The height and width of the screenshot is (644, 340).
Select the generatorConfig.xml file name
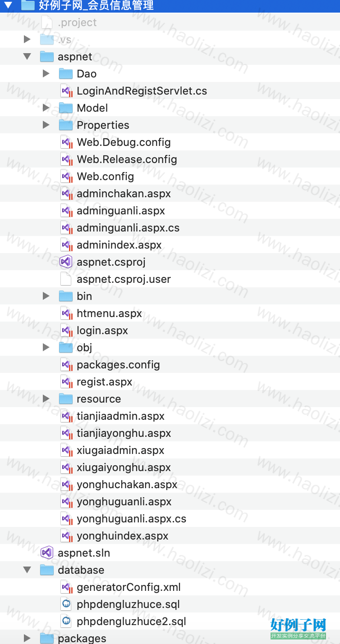129,587
